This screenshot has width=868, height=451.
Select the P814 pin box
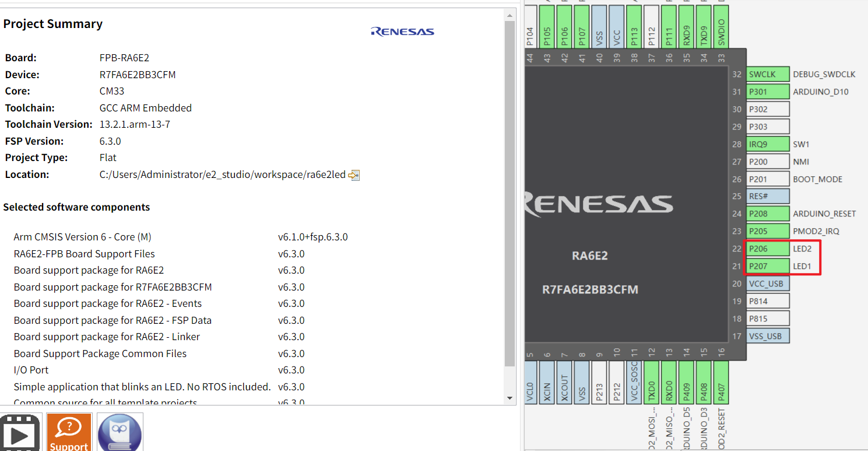click(768, 302)
